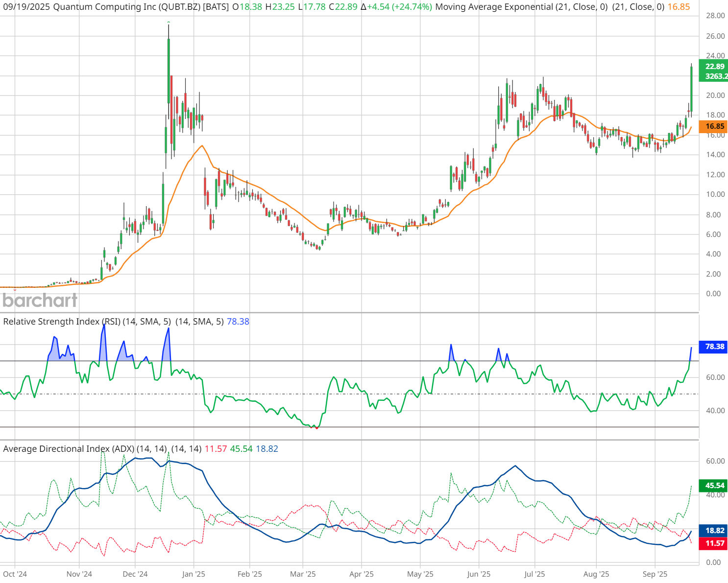
Task: Click the Dec '24 date axis label
Action: (135, 574)
